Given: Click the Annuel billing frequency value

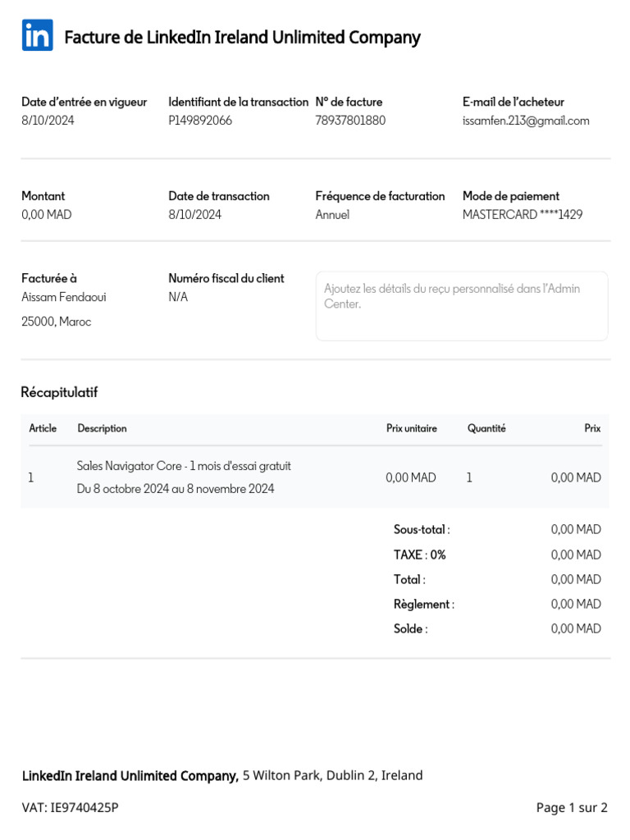Looking at the screenshot, I should [x=332, y=215].
